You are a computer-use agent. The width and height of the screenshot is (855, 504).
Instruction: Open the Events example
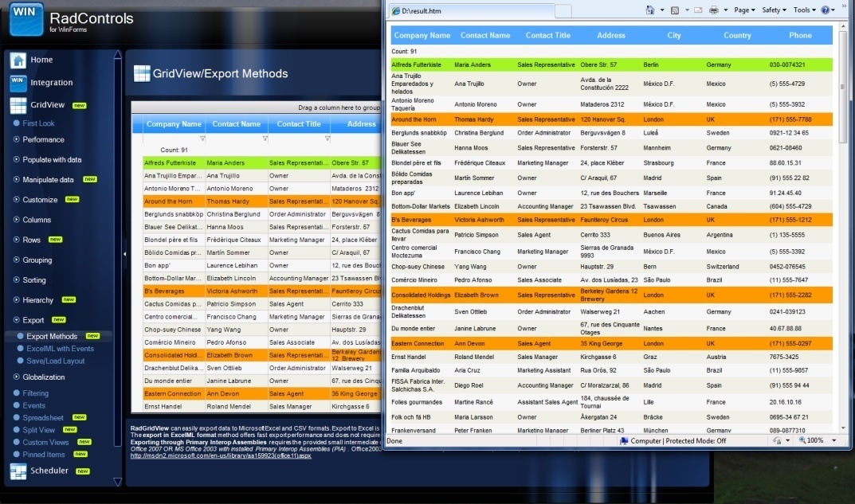tap(33, 405)
